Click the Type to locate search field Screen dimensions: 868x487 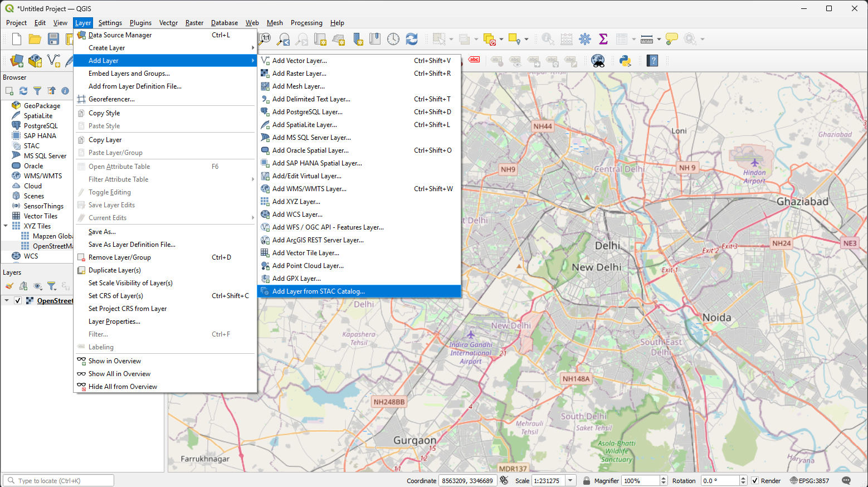point(58,481)
